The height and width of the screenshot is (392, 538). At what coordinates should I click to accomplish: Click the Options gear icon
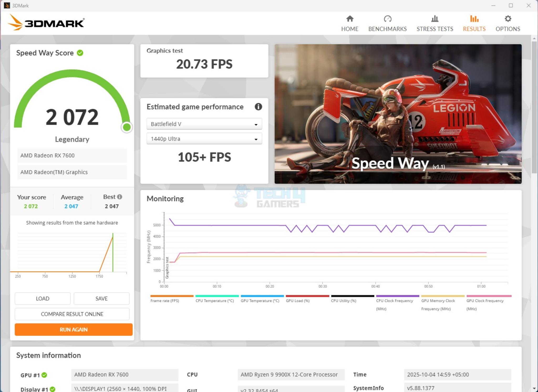[x=508, y=19]
